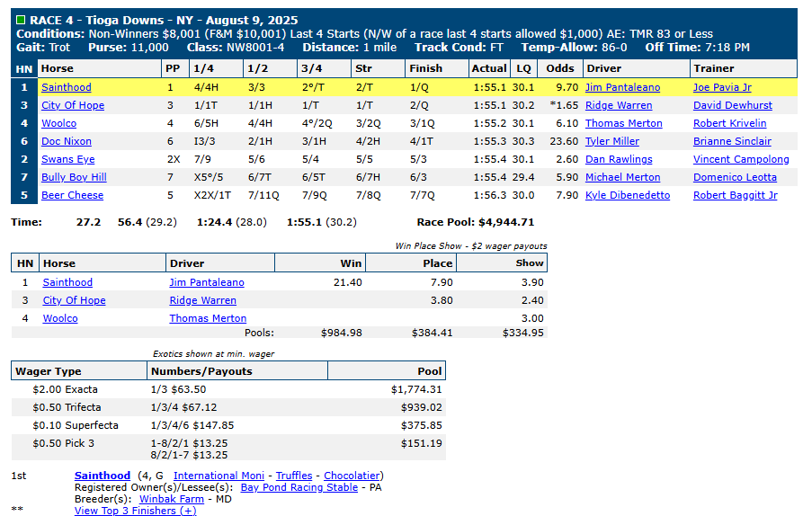Open sire International Moni link

[219, 476]
